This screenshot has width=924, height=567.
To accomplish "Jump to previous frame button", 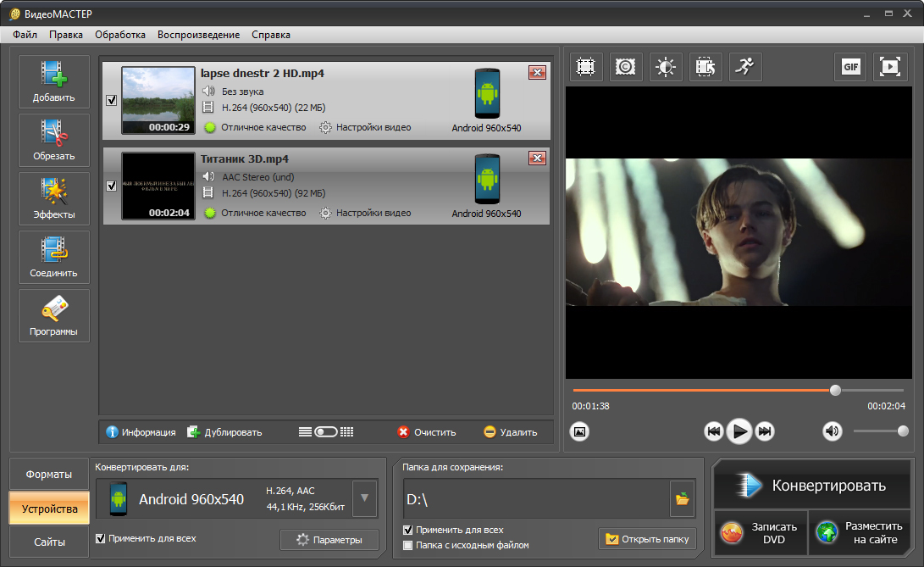I will pos(714,432).
